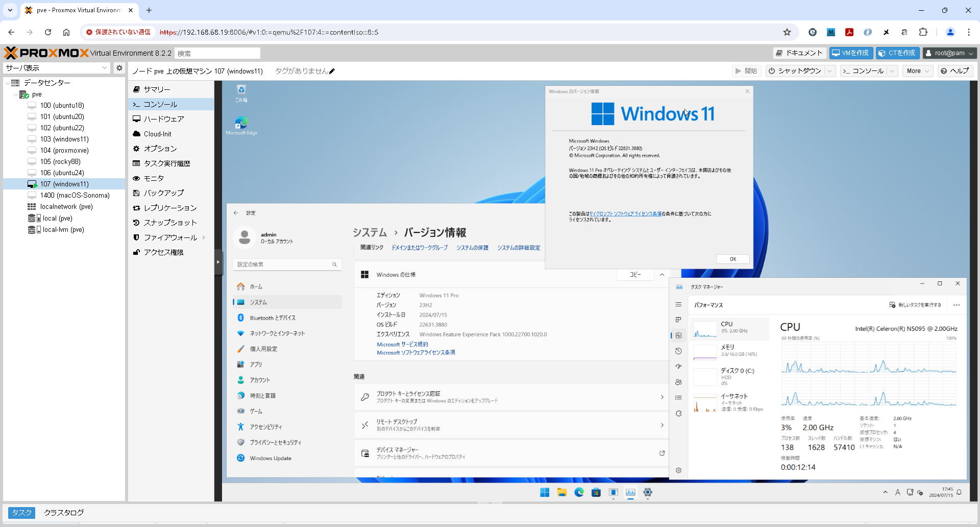Click the Settings gear icon in VM taskbar

click(648, 492)
